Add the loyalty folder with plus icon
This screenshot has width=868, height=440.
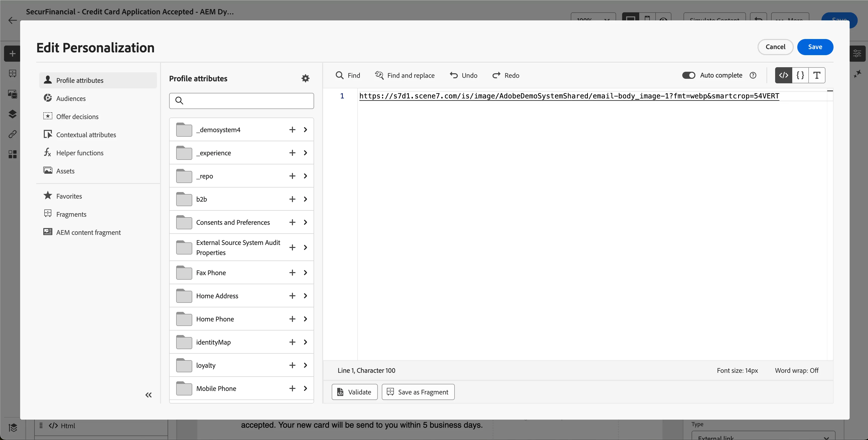(x=292, y=365)
